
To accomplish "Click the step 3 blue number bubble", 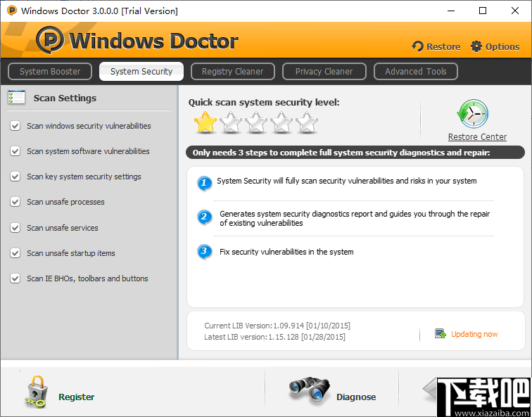I will (204, 252).
